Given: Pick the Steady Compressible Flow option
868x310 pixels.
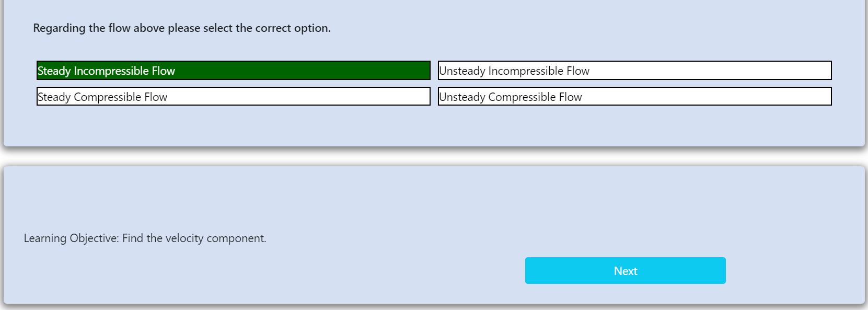Looking at the screenshot, I should click(233, 97).
